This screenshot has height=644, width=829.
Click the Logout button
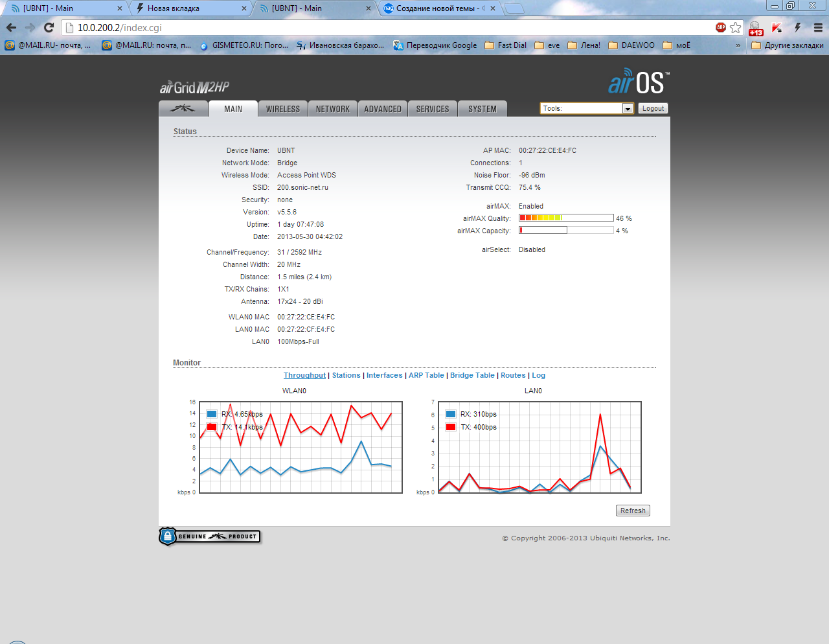(x=653, y=108)
